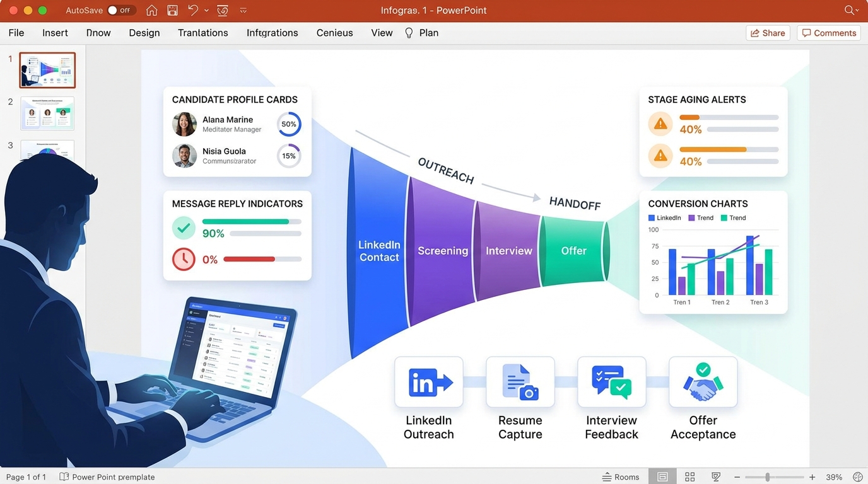
Task: Open Rooms notes in status bar
Action: coord(621,477)
